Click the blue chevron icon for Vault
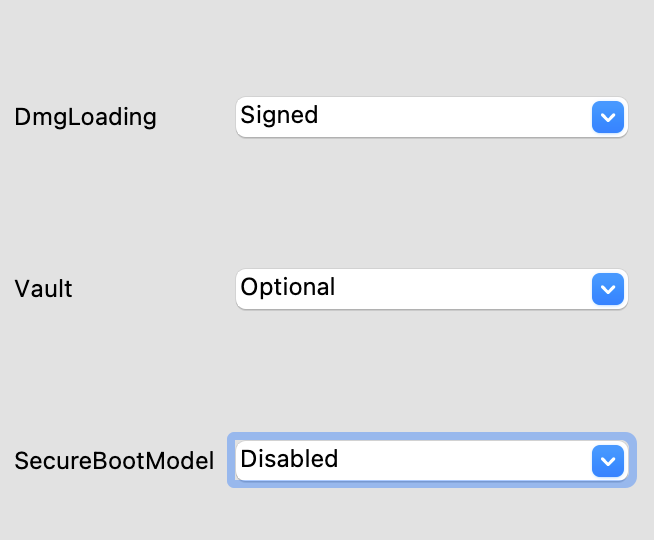 click(607, 290)
